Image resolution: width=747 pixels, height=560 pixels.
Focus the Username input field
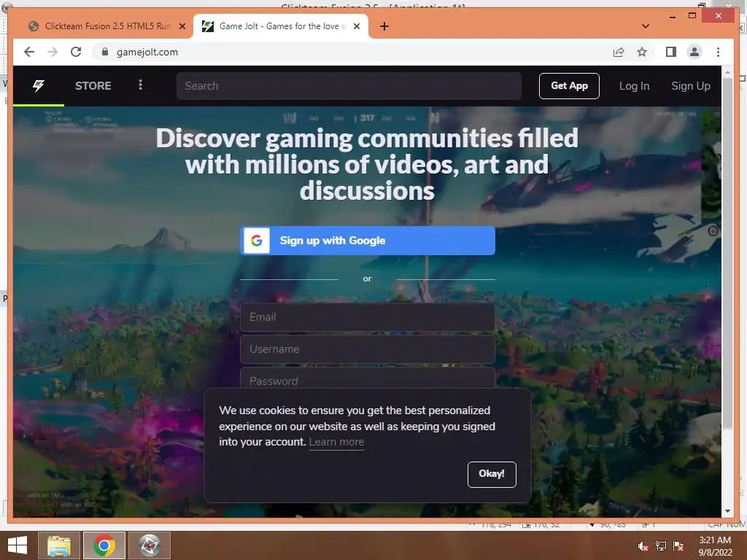point(368,349)
